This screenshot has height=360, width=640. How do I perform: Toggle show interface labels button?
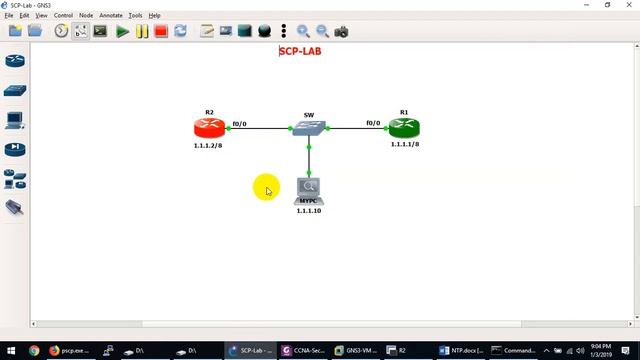[x=81, y=31]
